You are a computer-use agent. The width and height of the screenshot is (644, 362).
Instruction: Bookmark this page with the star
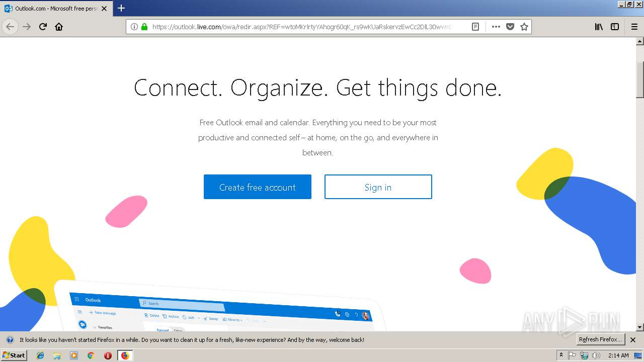524,27
